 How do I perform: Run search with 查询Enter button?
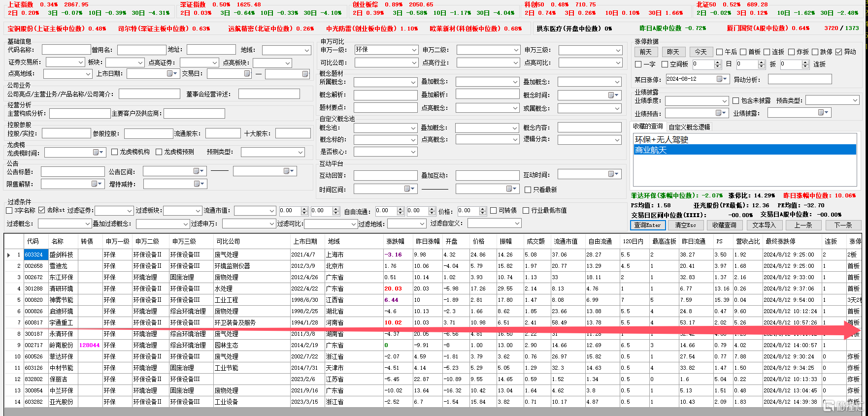pyautogui.click(x=648, y=225)
